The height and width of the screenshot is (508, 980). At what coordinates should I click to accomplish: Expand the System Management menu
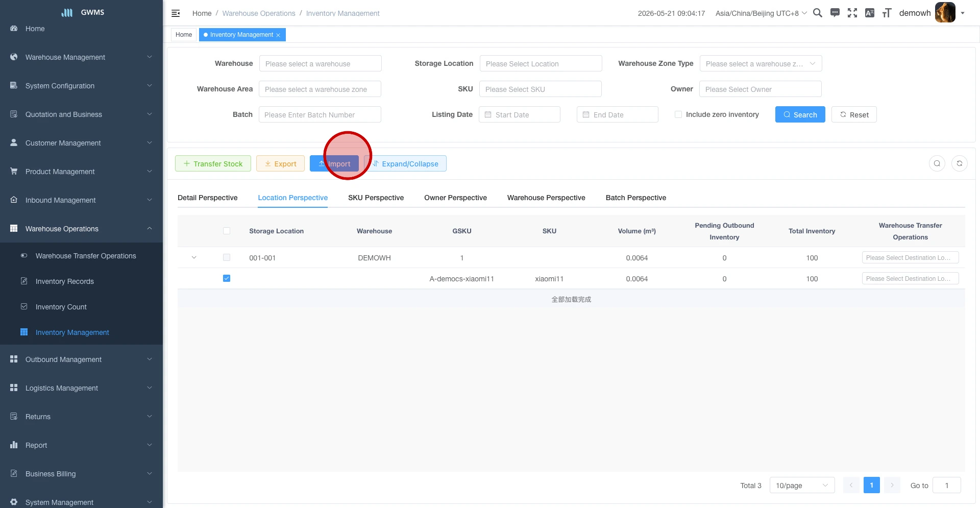(x=82, y=502)
